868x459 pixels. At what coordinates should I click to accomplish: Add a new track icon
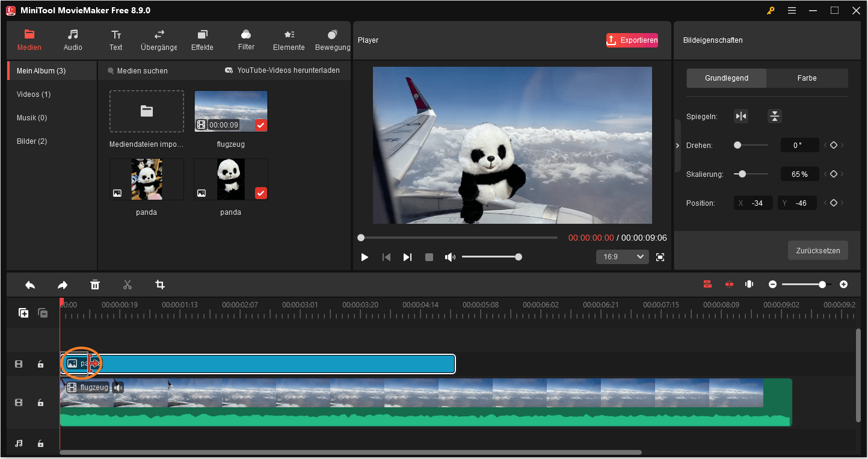pyautogui.click(x=23, y=313)
